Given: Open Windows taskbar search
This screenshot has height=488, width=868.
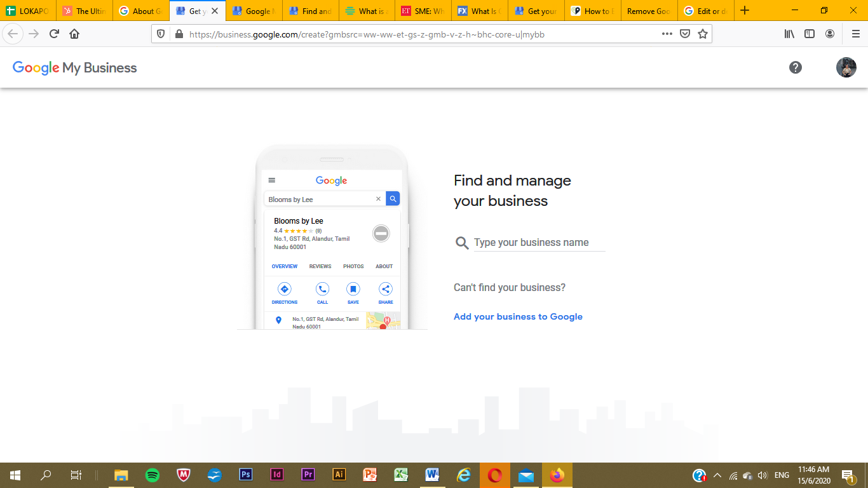Looking at the screenshot, I should point(46,475).
